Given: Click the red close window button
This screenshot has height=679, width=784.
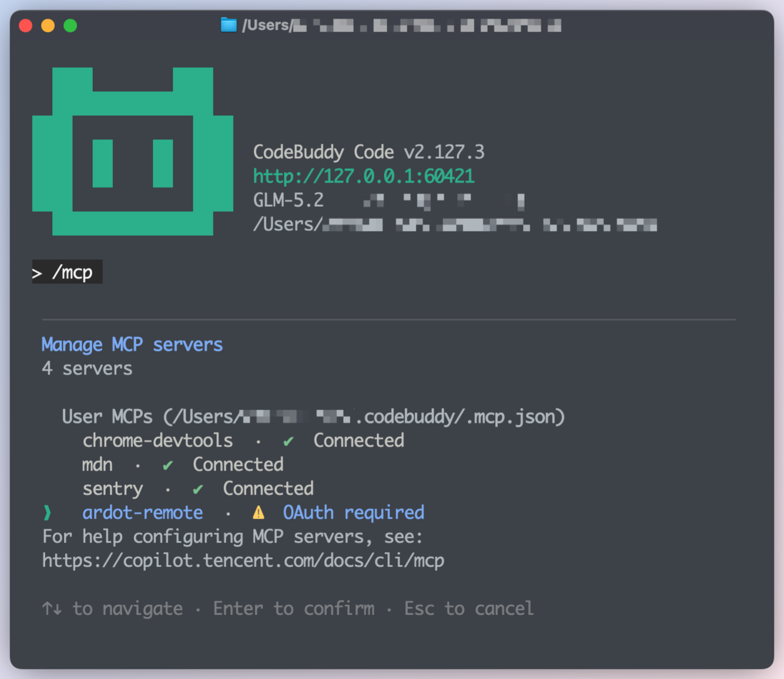Looking at the screenshot, I should coord(26,26).
